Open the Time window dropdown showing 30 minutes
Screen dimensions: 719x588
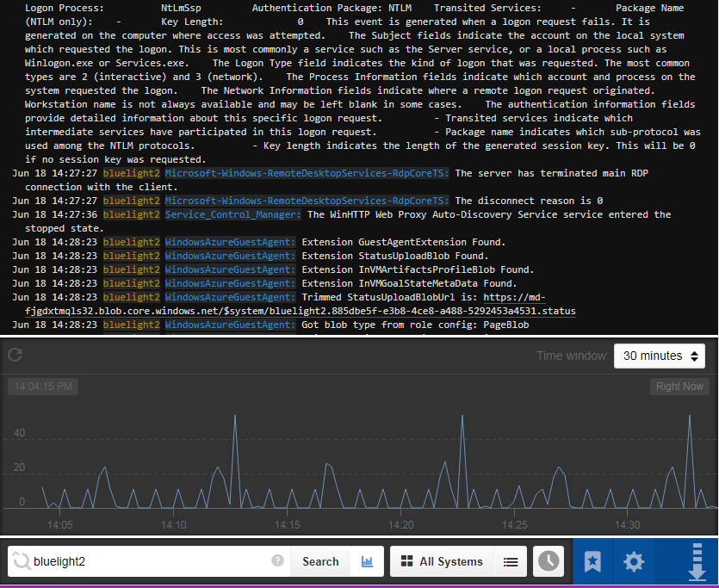[660, 356]
